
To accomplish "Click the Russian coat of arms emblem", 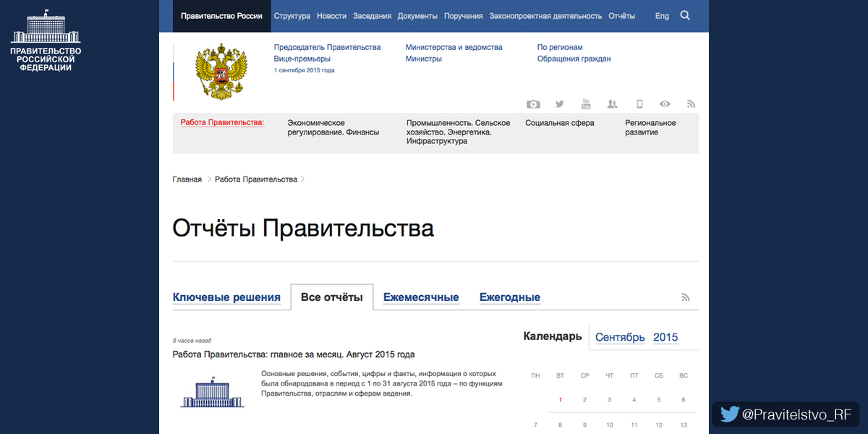I will click(221, 72).
